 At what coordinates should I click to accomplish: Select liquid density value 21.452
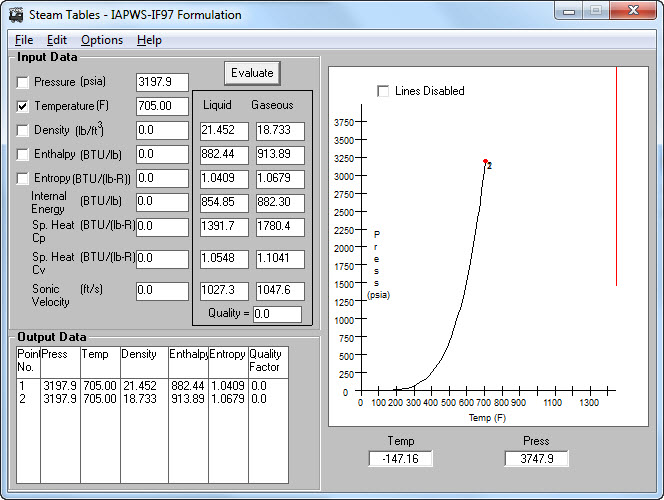coord(224,131)
